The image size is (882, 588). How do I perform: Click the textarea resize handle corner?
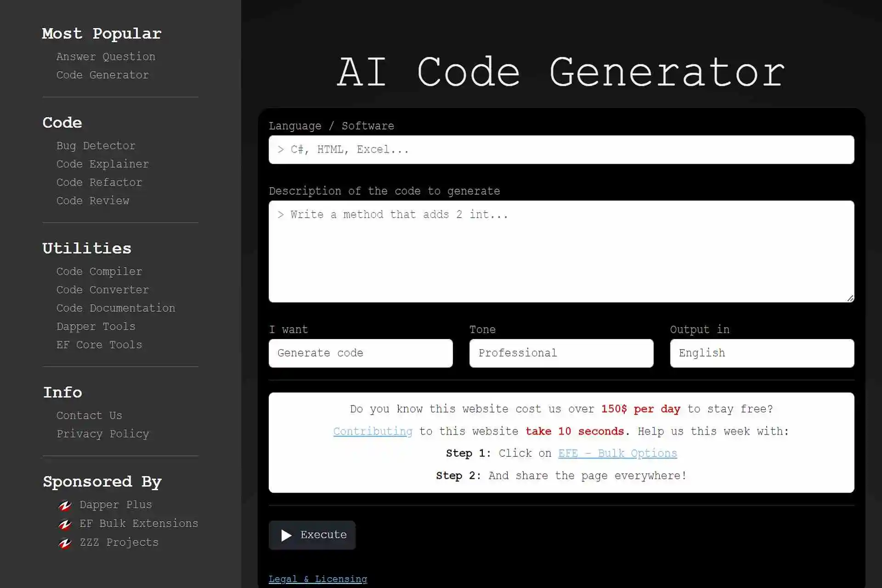850,299
